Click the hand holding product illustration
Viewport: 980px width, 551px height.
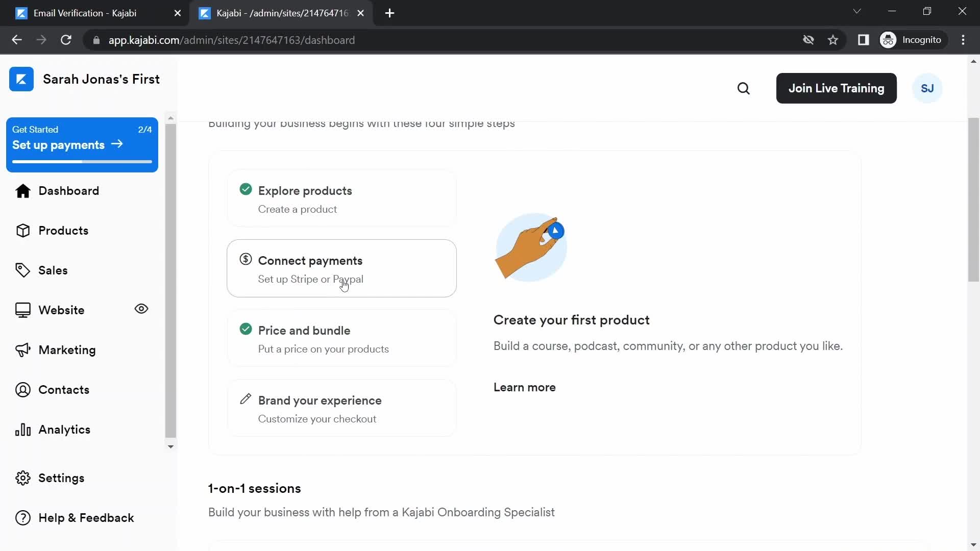531,247
